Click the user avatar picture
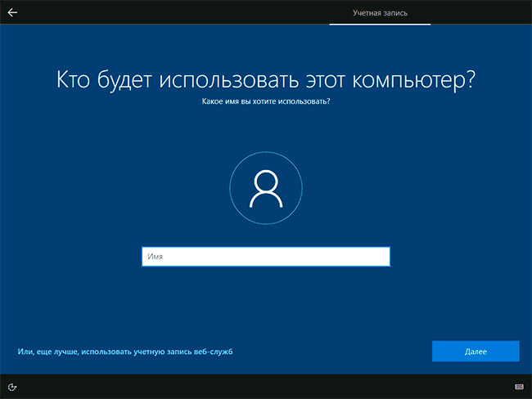Image resolution: width=532 pixels, height=399 pixels. click(x=266, y=188)
